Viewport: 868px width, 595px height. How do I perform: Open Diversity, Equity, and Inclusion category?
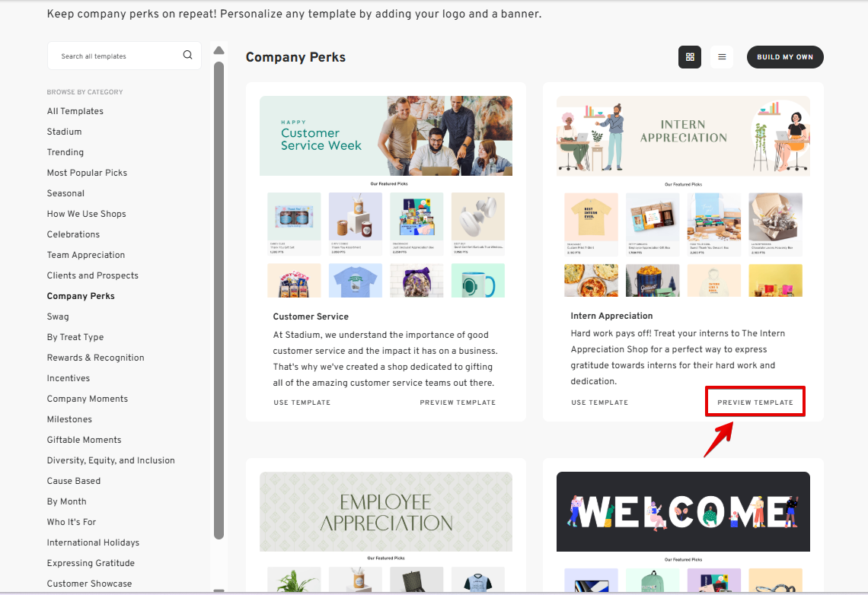tap(110, 460)
